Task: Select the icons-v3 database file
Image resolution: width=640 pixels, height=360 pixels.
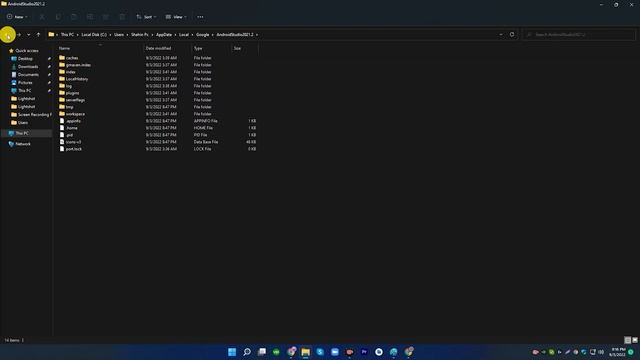Action: [73, 142]
